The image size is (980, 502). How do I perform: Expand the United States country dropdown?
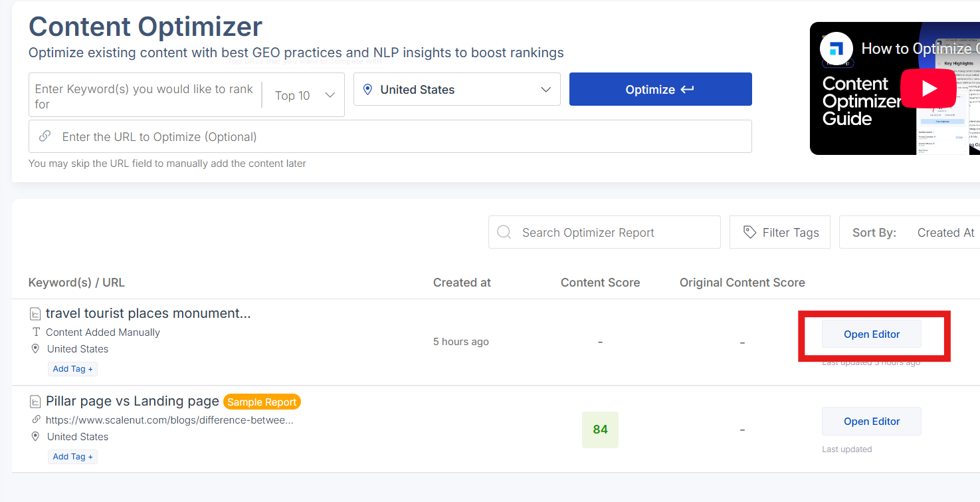(545, 89)
